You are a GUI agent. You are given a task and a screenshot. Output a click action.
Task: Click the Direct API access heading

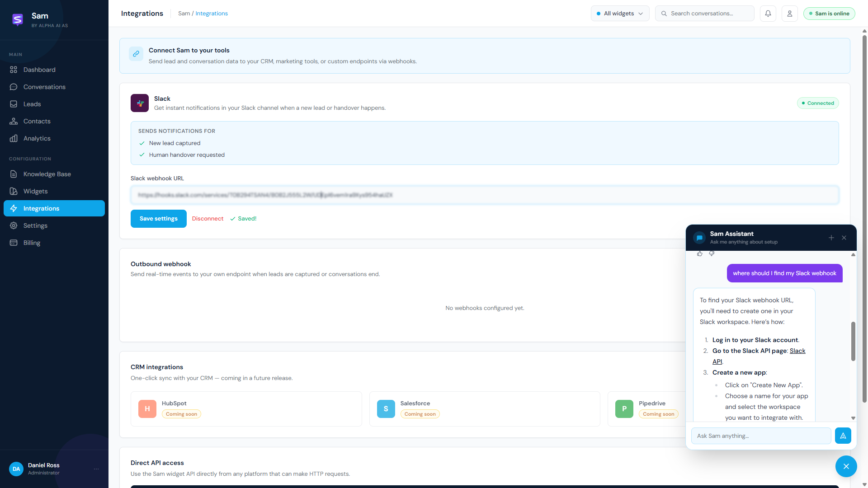pos(157,463)
